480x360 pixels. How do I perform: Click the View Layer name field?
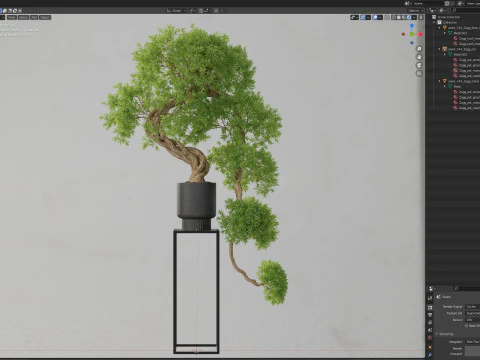473,3
